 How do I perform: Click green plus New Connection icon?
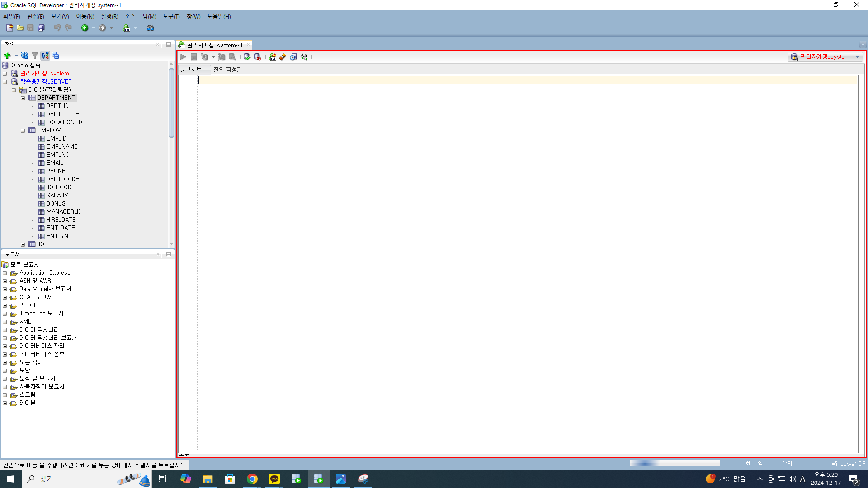pyautogui.click(x=7, y=56)
